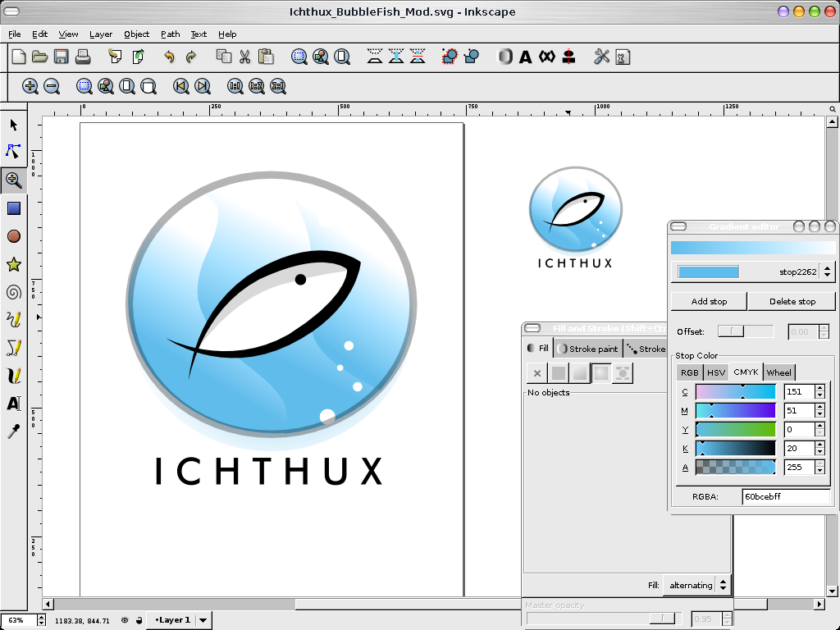The width and height of the screenshot is (840, 630).
Task: Open the Layer menu
Action: pyautogui.click(x=101, y=34)
